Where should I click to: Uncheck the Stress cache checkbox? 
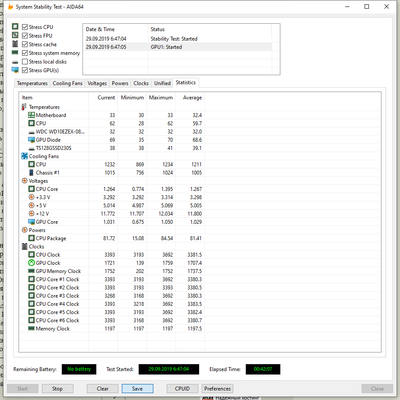[25, 44]
